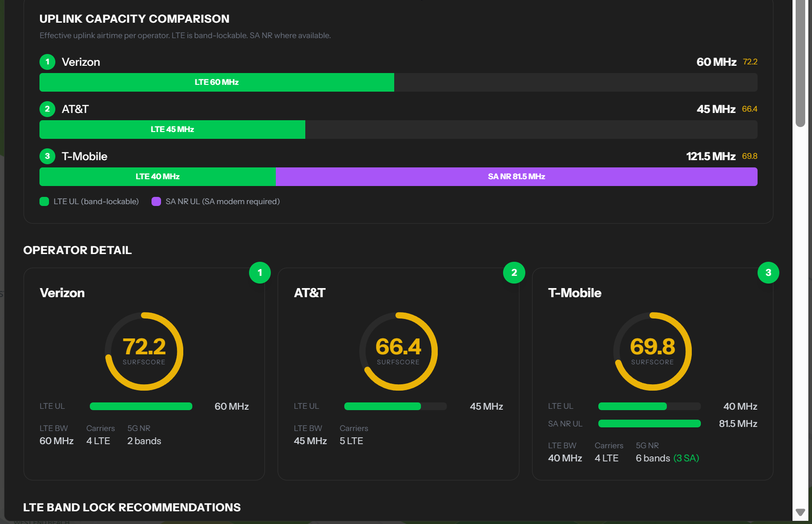This screenshot has width=812, height=524.
Task: Click the 4 LTE carriers value in Verizon card
Action: pyautogui.click(x=98, y=441)
